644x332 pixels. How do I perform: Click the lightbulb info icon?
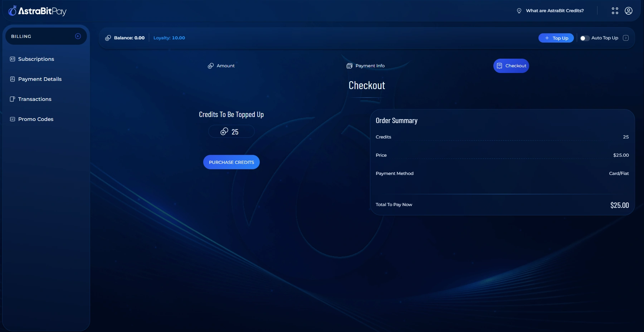point(519,11)
